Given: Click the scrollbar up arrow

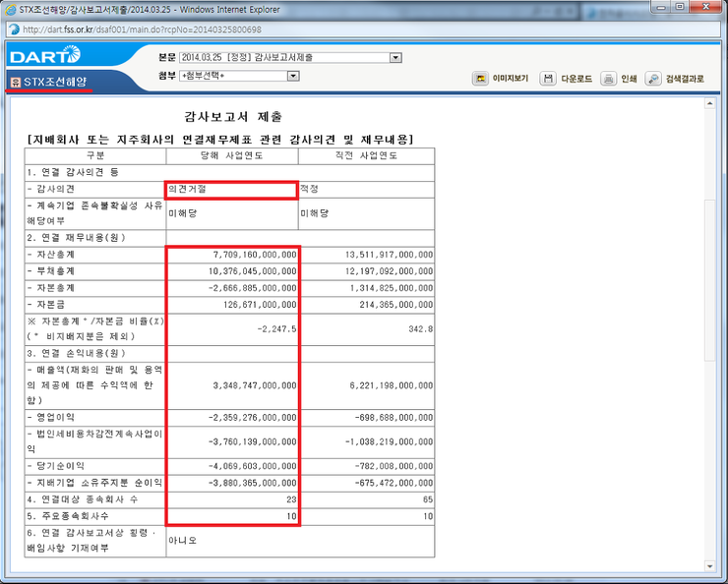Looking at the screenshot, I should 709,103.
